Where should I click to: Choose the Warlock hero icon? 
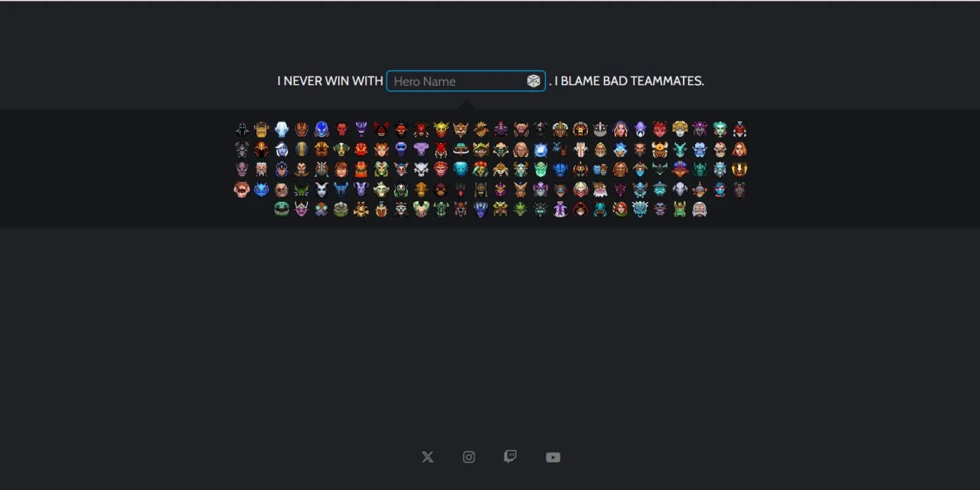pyautogui.click(x=580, y=209)
